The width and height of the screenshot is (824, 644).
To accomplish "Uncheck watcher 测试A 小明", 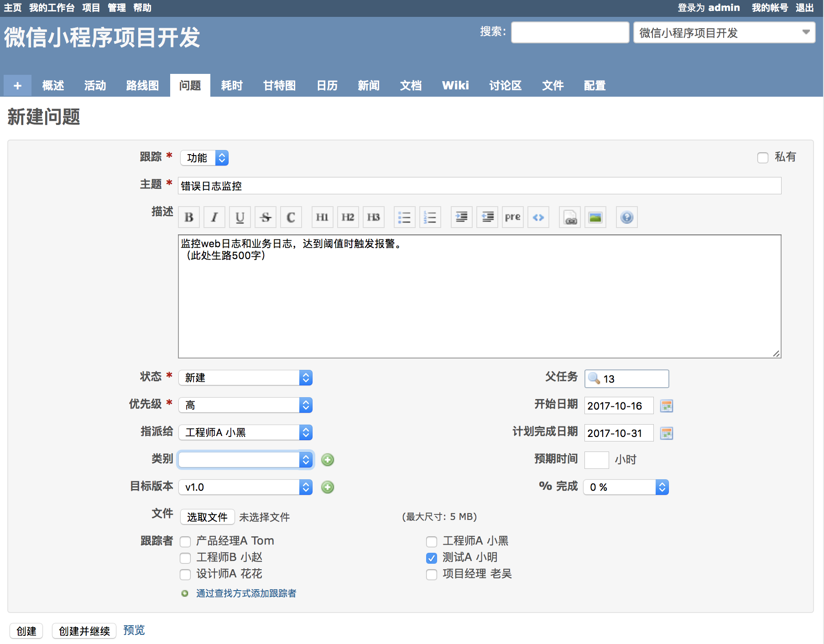I will pos(431,558).
